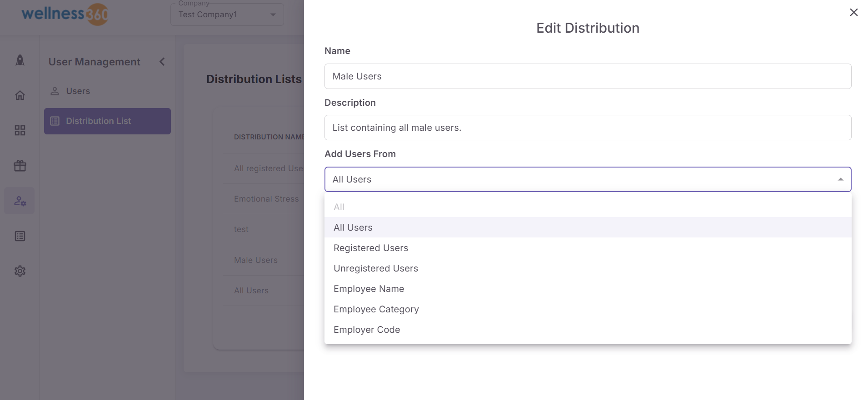Open the settings gear icon

[20, 271]
